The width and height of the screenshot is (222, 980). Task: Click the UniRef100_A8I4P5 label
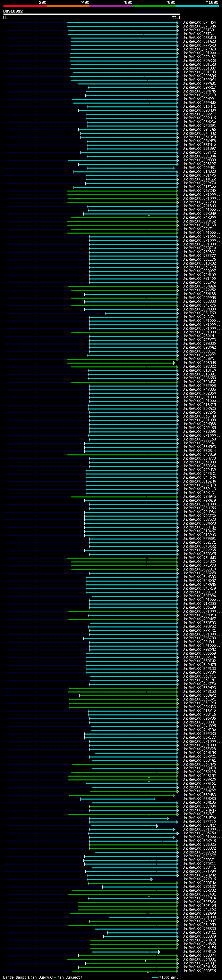(x=199, y=175)
